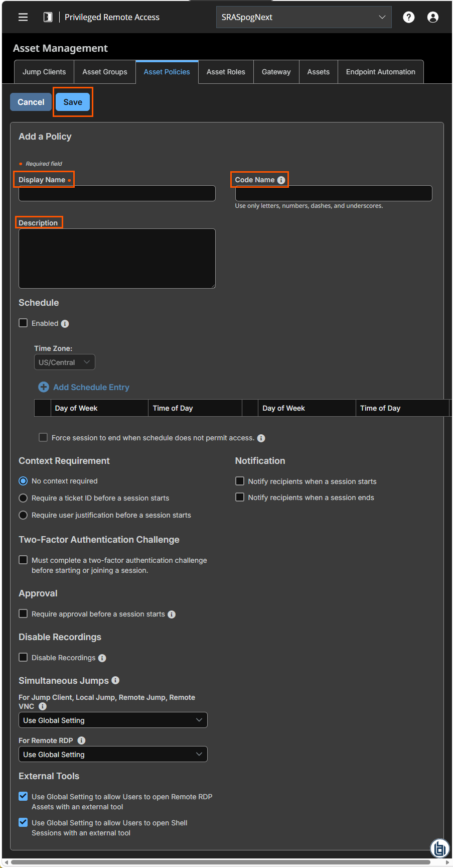Open For Remote RDP Use Global Setting dropdown

point(113,754)
